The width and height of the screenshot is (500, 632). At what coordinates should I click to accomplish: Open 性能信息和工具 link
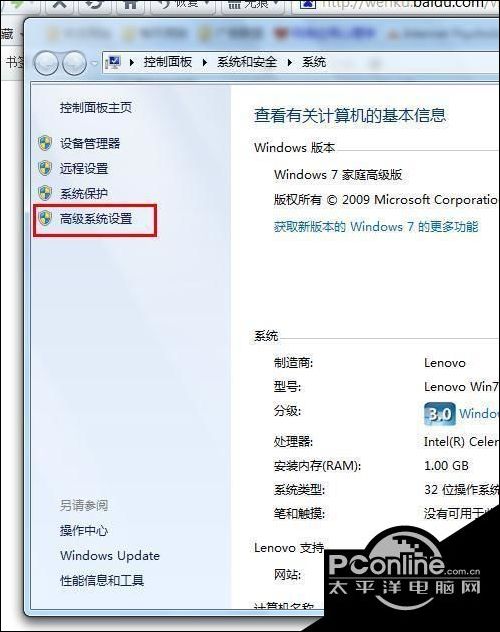pos(102,580)
